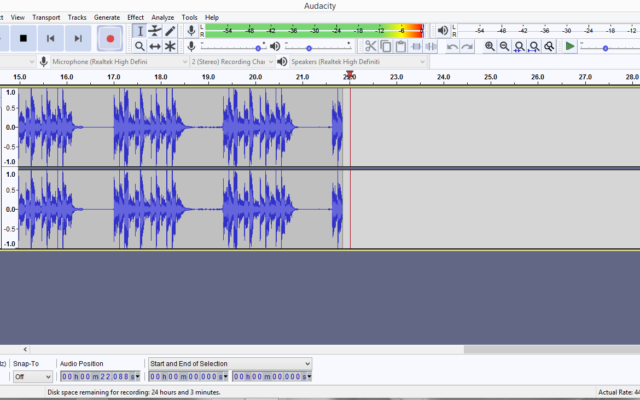Viewport: 640px width, 400px height.
Task: Stop the recording with the Stop button
Action: coord(23,38)
